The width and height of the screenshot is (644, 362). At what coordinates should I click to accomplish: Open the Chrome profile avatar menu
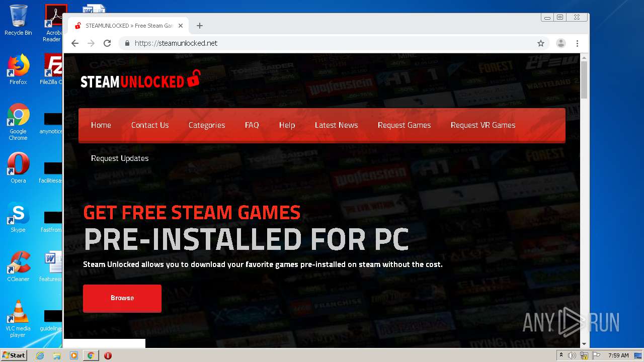coord(561,43)
